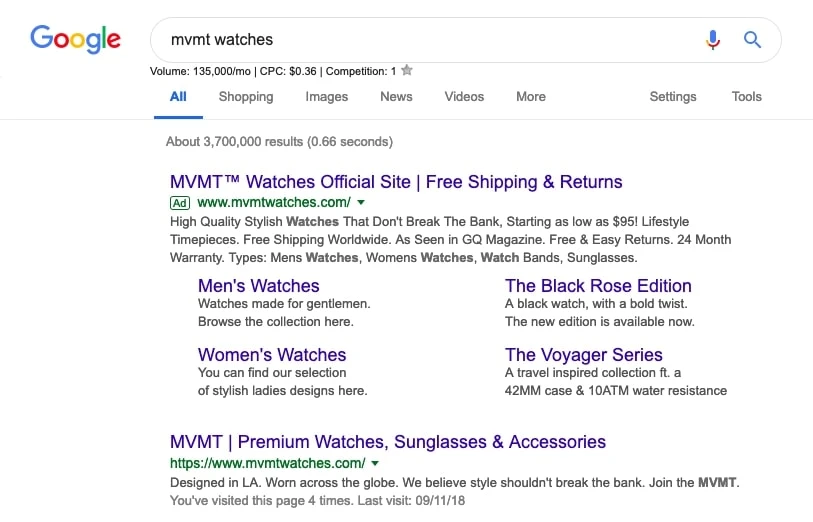The height and width of the screenshot is (522, 813).
Task: Open The Black Rose Edition link
Action: coord(598,286)
